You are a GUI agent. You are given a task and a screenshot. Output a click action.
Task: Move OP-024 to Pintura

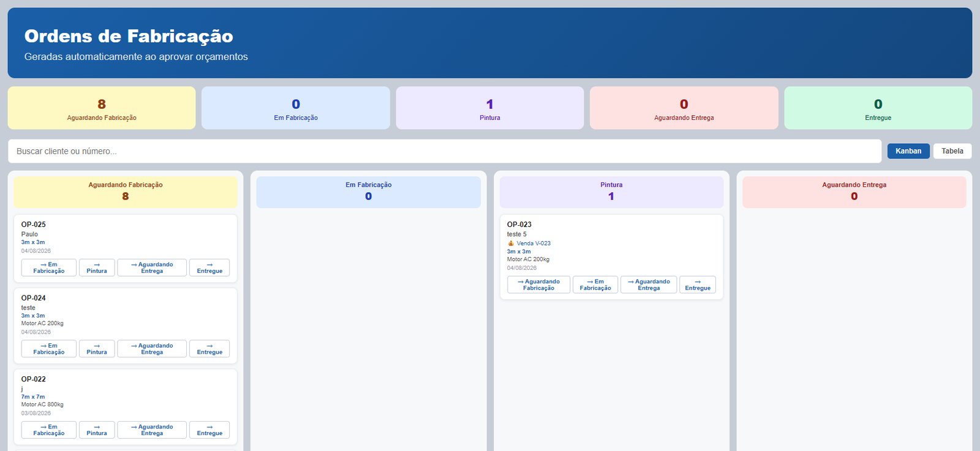(x=97, y=349)
